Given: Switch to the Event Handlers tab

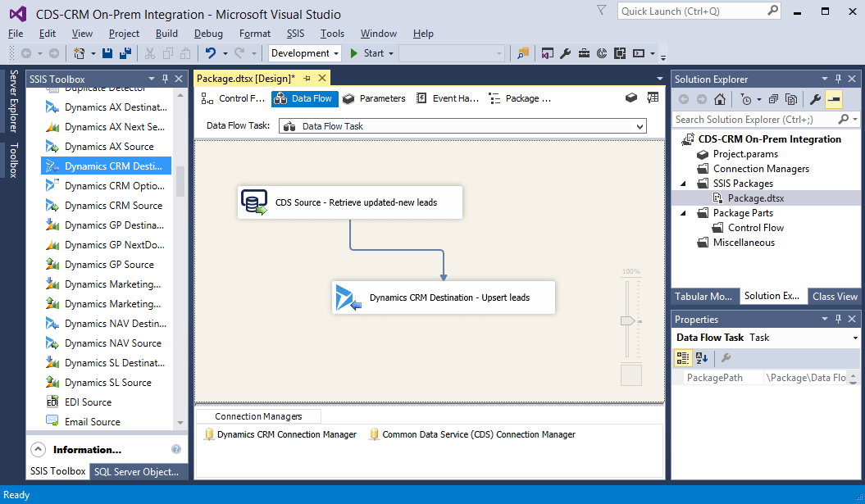Looking at the screenshot, I should coord(448,98).
